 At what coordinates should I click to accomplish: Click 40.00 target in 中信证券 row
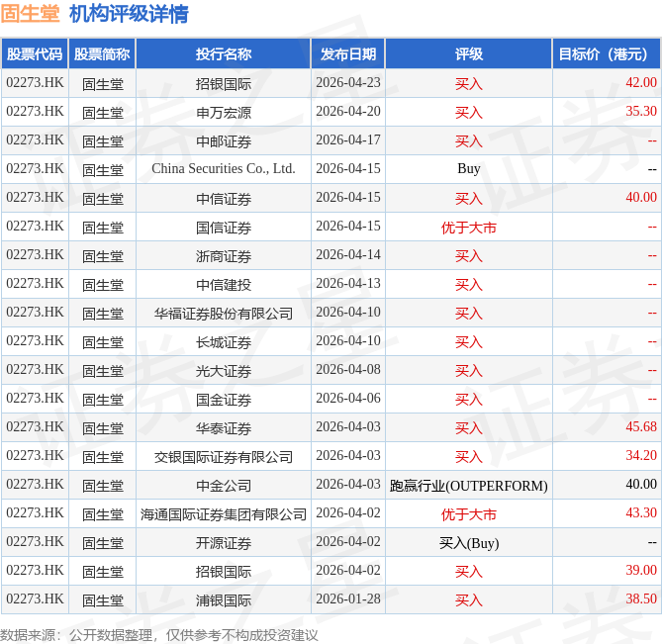point(641,198)
